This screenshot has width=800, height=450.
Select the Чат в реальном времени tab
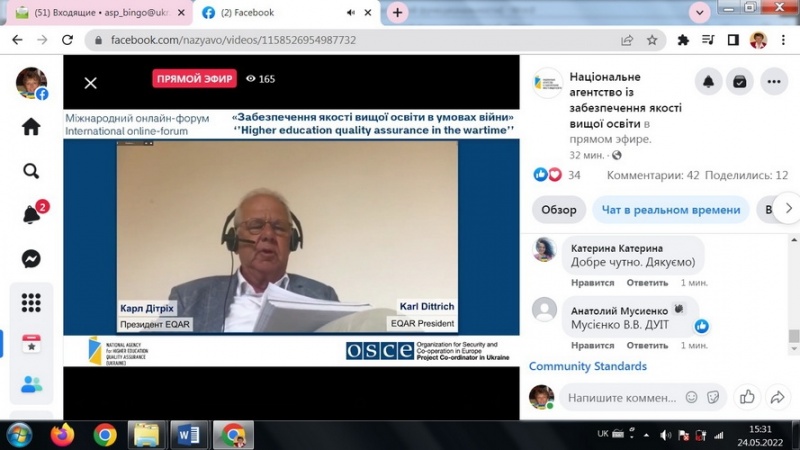pyautogui.click(x=671, y=210)
